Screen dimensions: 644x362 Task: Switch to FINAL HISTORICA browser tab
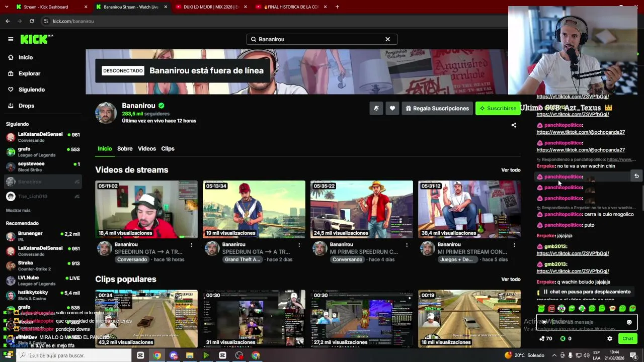[290, 7]
